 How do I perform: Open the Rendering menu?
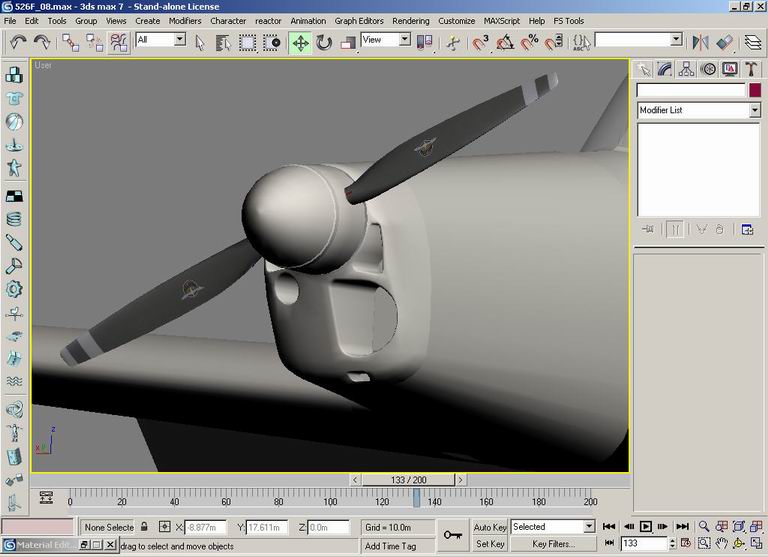coord(411,20)
